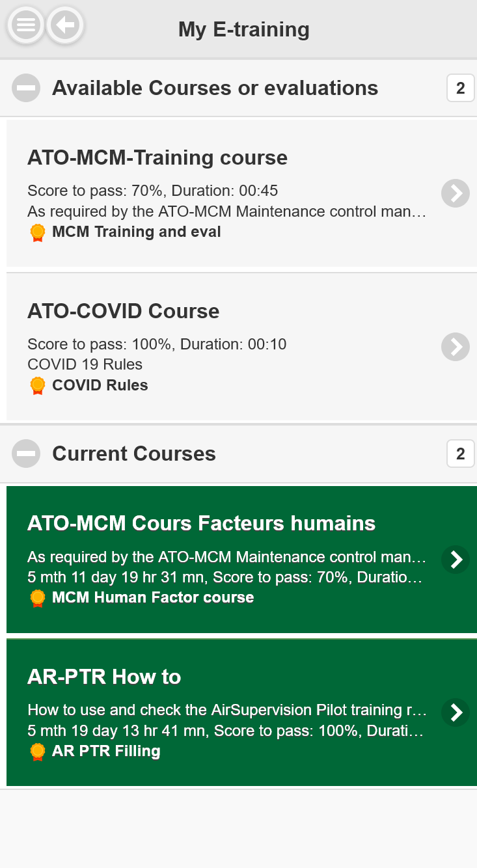Click the My E-training page title
This screenshot has height=868, width=477.
pyautogui.click(x=244, y=29)
